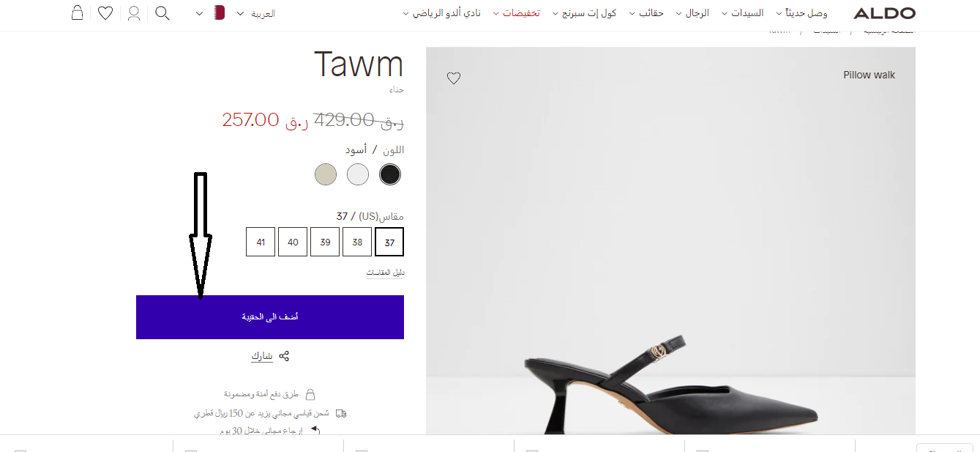The width and height of the screenshot is (980, 452).
Task: Open the wishlist heart in the header
Action: pyautogui.click(x=105, y=13)
